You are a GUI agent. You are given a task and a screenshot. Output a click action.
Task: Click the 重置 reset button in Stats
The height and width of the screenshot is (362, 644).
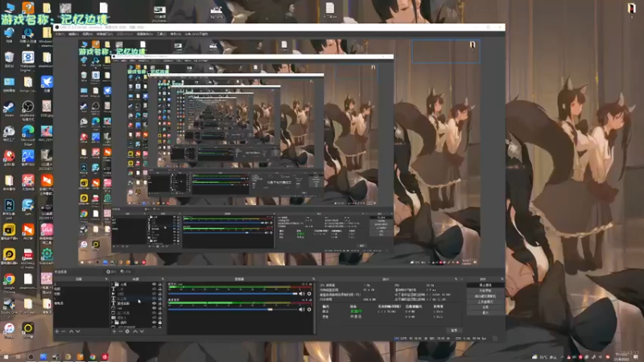click(454, 331)
